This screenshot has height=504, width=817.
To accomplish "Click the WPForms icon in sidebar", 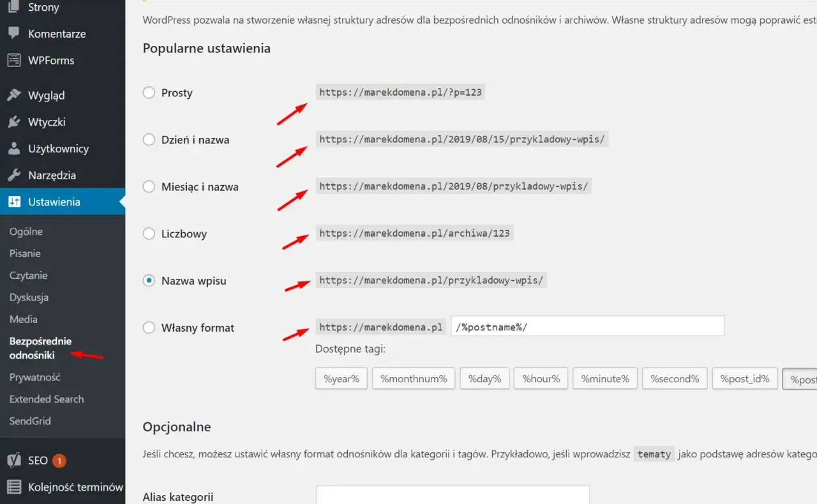I will (x=13, y=61).
